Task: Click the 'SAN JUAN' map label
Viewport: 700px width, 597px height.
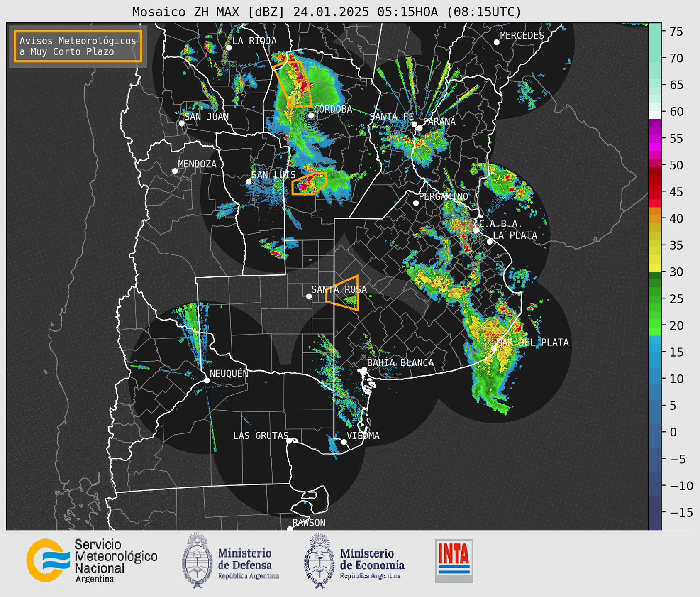Action: pyautogui.click(x=207, y=117)
